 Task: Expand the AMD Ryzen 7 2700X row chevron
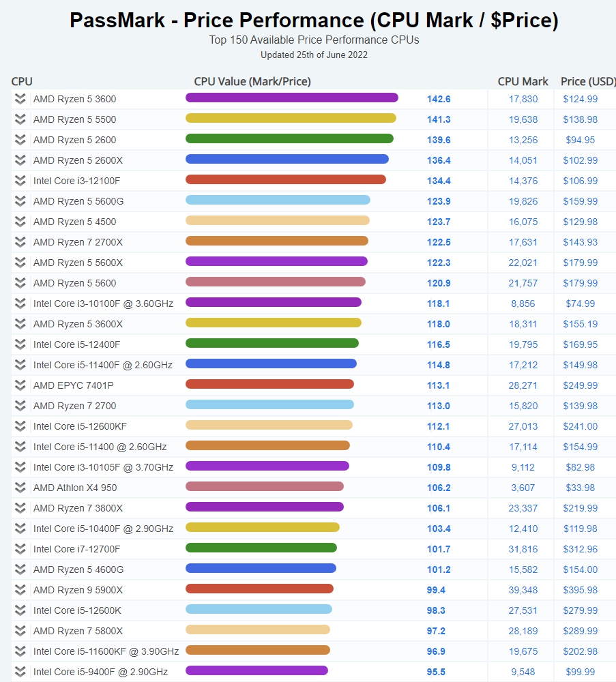pos(20,242)
